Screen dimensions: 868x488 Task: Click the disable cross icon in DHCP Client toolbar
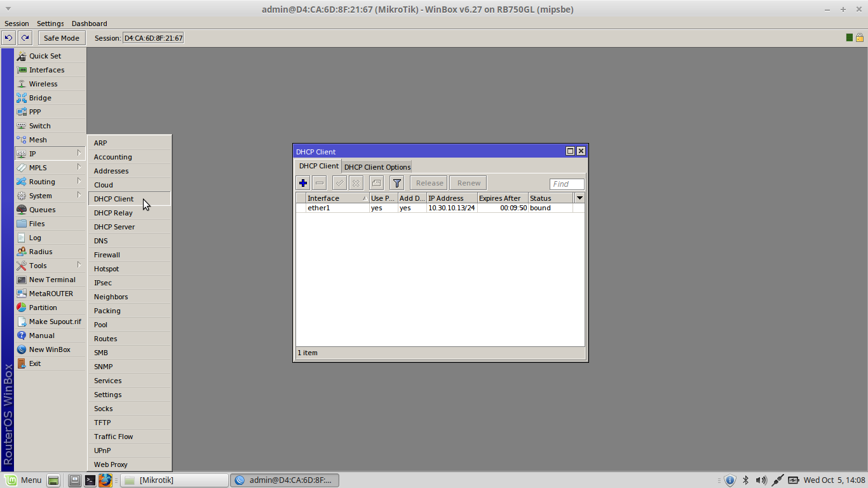click(356, 183)
